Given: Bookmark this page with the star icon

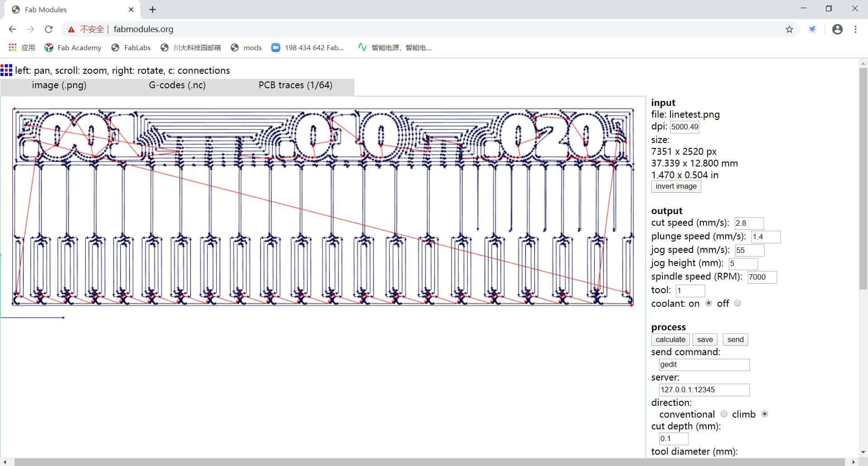Looking at the screenshot, I should pos(789,29).
